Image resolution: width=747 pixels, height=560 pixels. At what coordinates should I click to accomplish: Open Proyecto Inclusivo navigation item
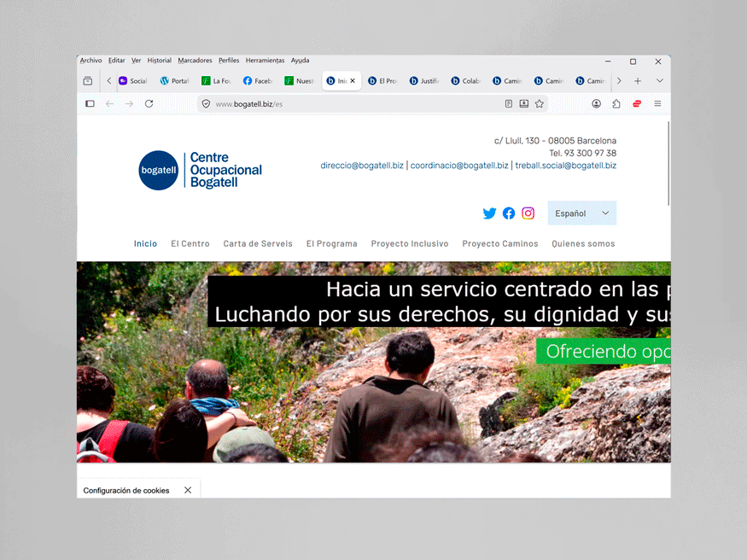[410, 244]
